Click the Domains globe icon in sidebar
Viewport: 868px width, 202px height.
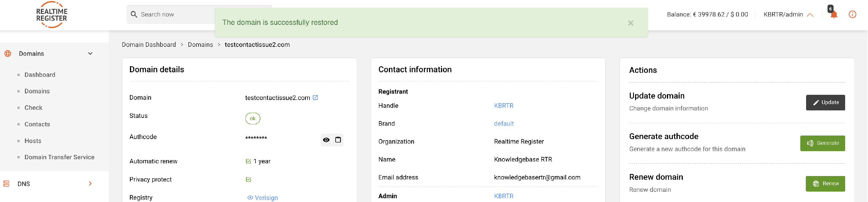tap(8, 53)
